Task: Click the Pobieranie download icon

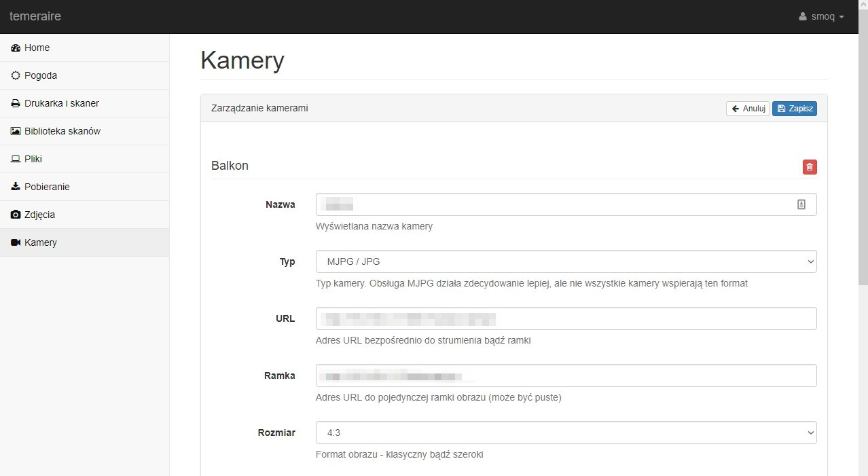Action: click(x=16, y=187)
